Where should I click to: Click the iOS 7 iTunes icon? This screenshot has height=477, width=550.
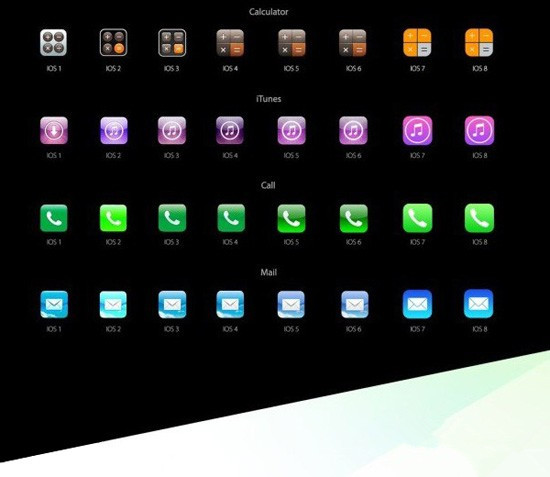click(417, 130)
